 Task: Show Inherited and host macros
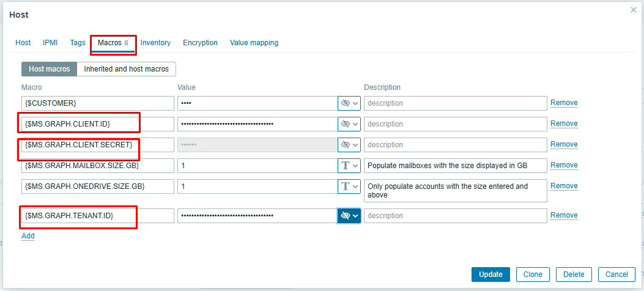[126, 69]
